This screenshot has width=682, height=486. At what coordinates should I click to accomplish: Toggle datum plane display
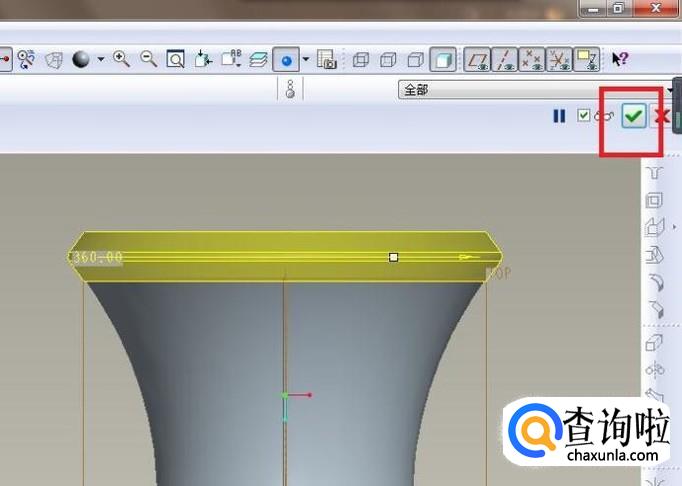[x=479, y=59]
